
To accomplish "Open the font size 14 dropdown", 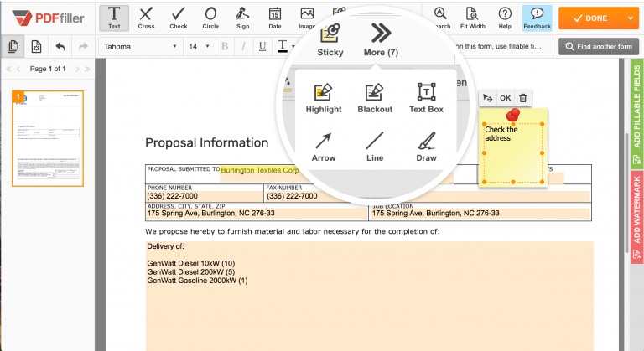I will tap(200, 46).
